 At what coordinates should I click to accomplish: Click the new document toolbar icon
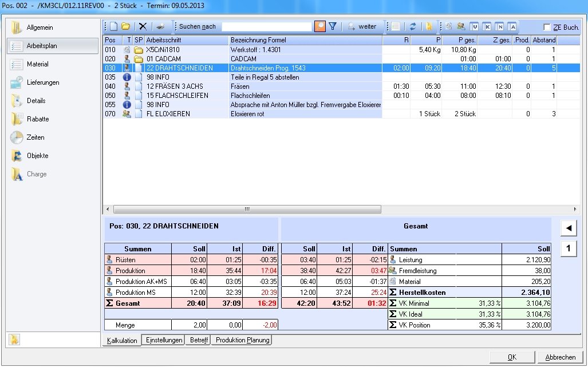114,26
